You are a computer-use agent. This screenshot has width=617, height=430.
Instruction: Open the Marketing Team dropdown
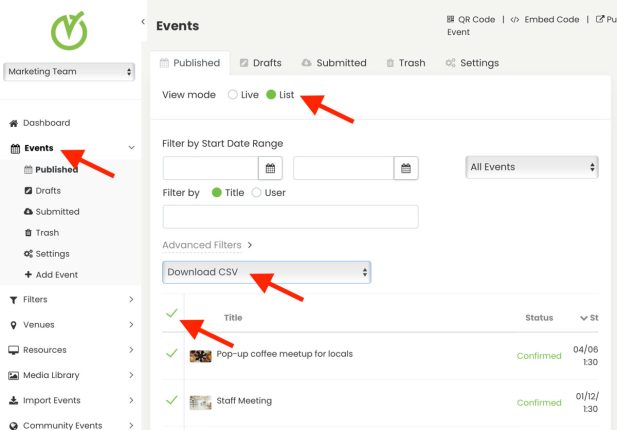coord(69,72)
